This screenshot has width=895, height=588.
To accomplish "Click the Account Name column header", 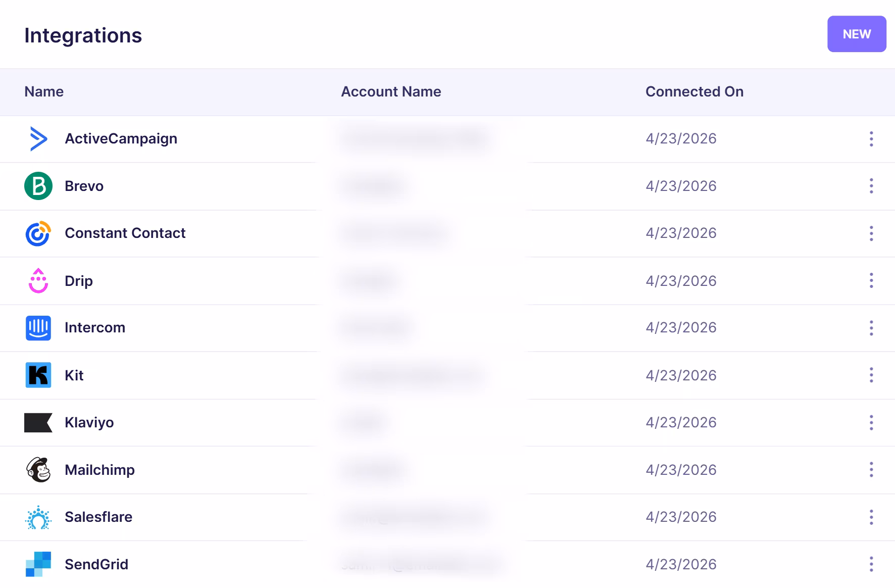I will pos(391,91).
